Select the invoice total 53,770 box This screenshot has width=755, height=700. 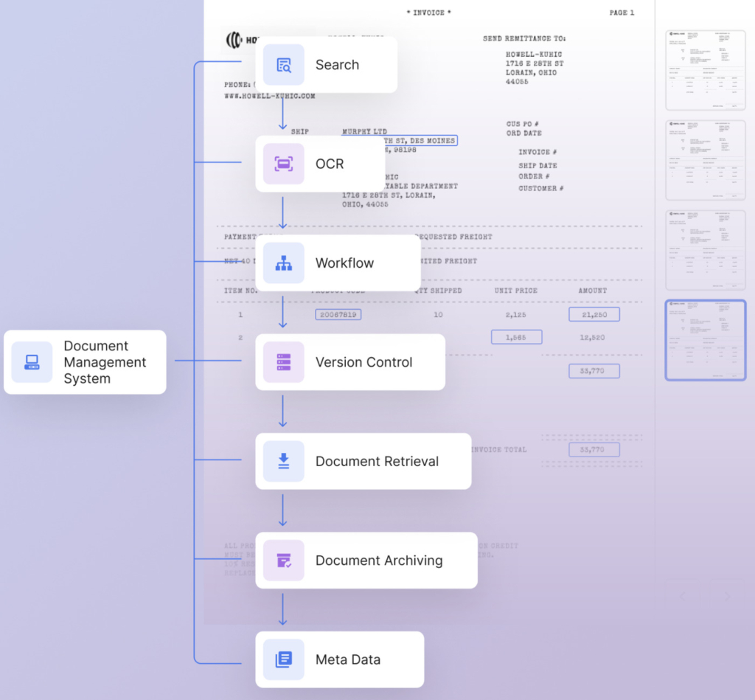[x=594, y=449]
